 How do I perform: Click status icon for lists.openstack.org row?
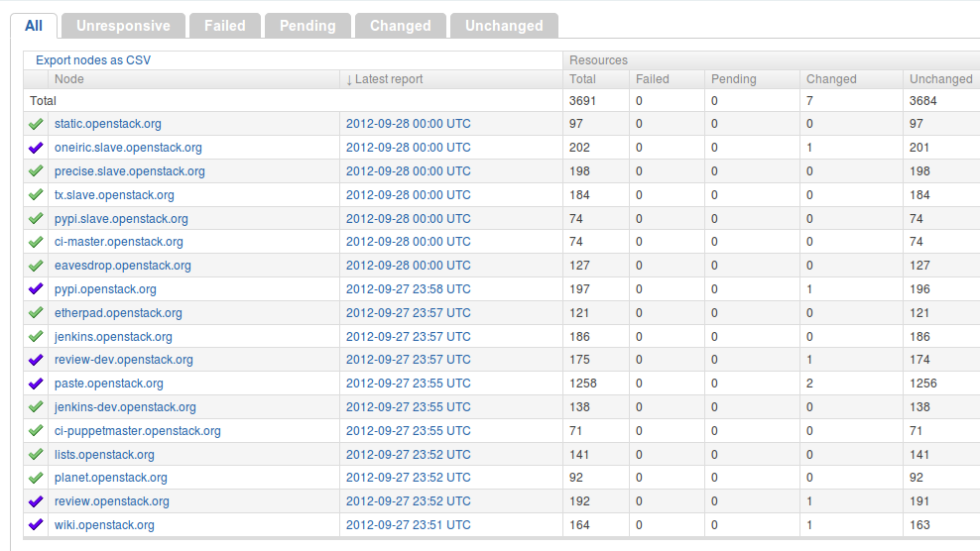[36, 455]
